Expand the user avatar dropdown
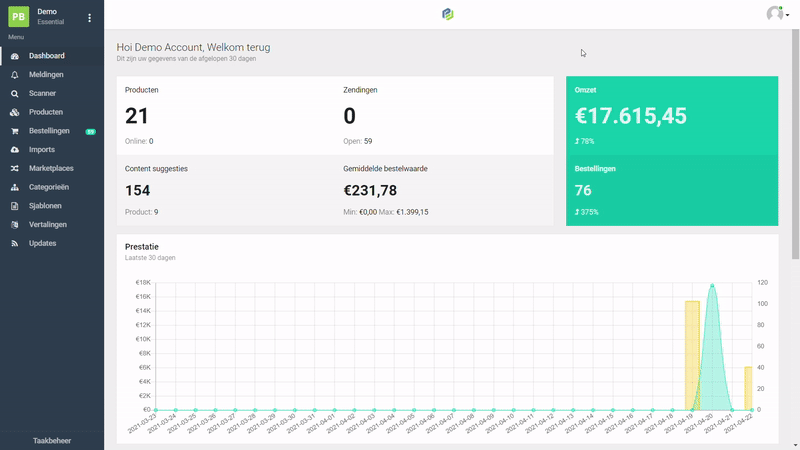The image size is (800, 450). point(777,14)
